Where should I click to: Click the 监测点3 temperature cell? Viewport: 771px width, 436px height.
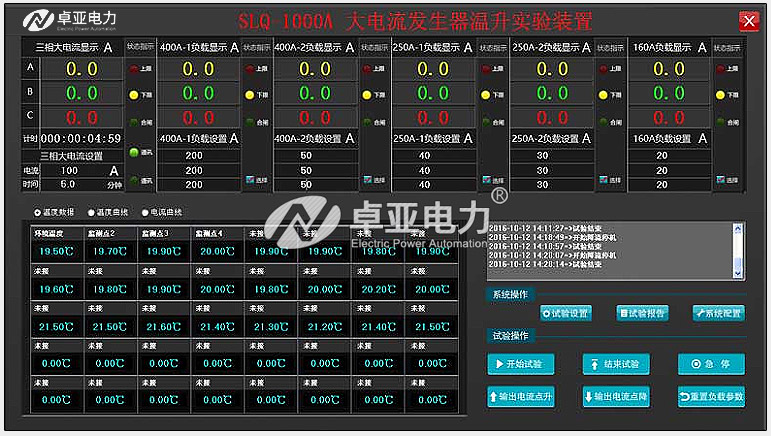coord(164,252)
